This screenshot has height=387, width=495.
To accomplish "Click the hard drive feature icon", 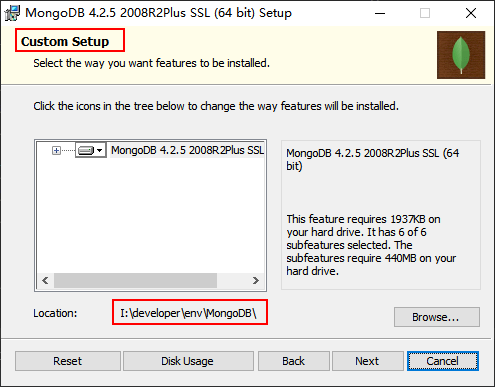I will coord(86,151).
